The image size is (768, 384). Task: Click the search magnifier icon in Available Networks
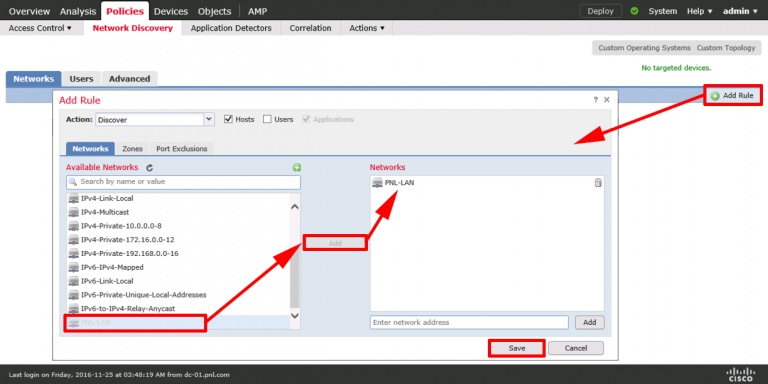[73, 182]
